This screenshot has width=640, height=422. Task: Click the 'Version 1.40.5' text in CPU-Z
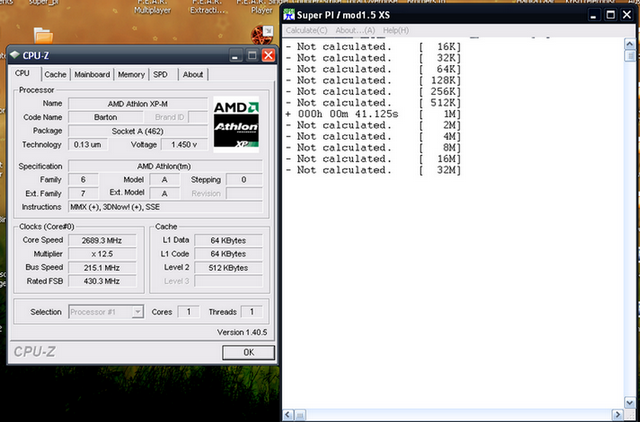coord(242,332)
